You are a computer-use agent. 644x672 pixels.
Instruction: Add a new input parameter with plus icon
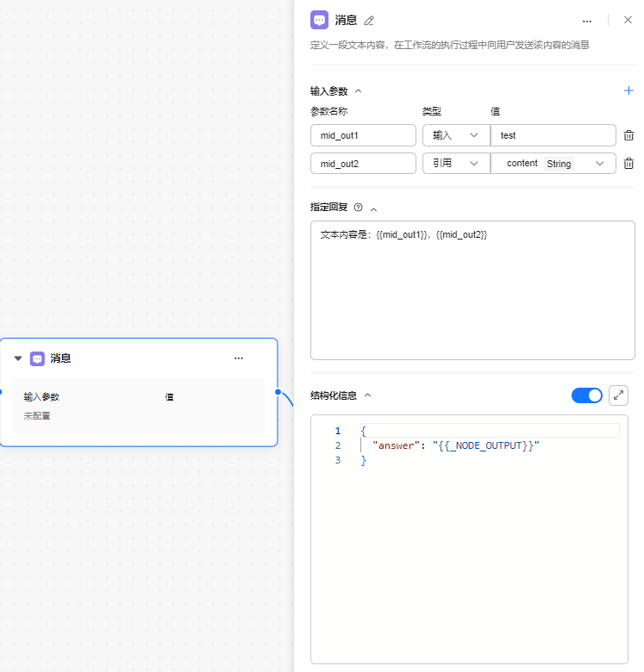point(628,90)
